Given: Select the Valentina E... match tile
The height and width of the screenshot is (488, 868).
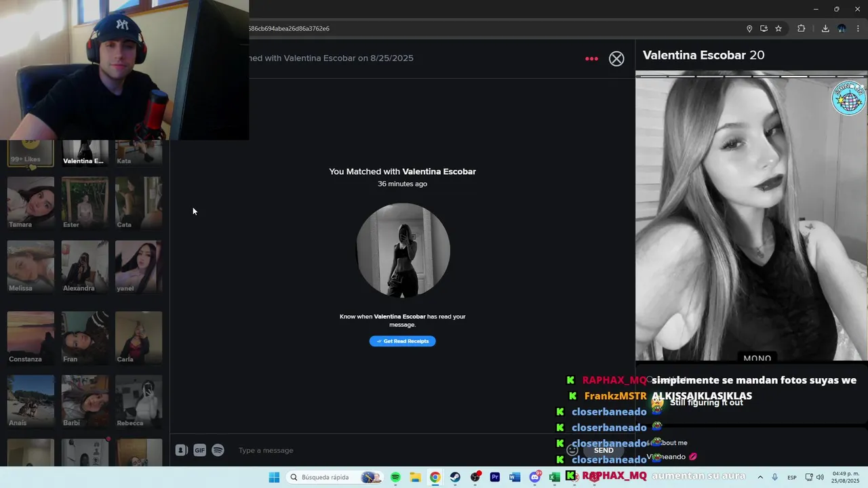Looking at the screenshot, I should point(85,153).
